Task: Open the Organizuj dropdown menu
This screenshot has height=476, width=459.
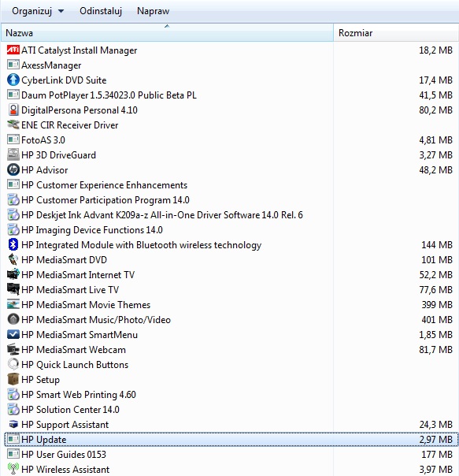Action: point(38,11)
